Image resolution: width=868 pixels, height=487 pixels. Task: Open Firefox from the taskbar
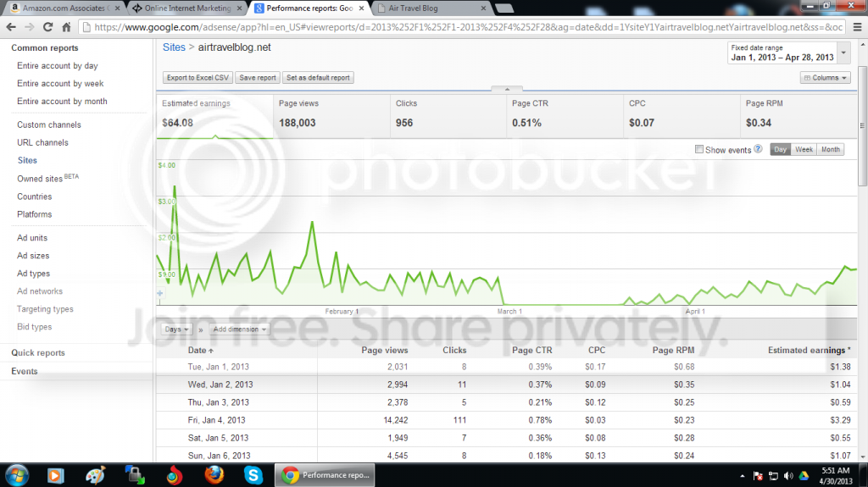click(x=214, y=475)
